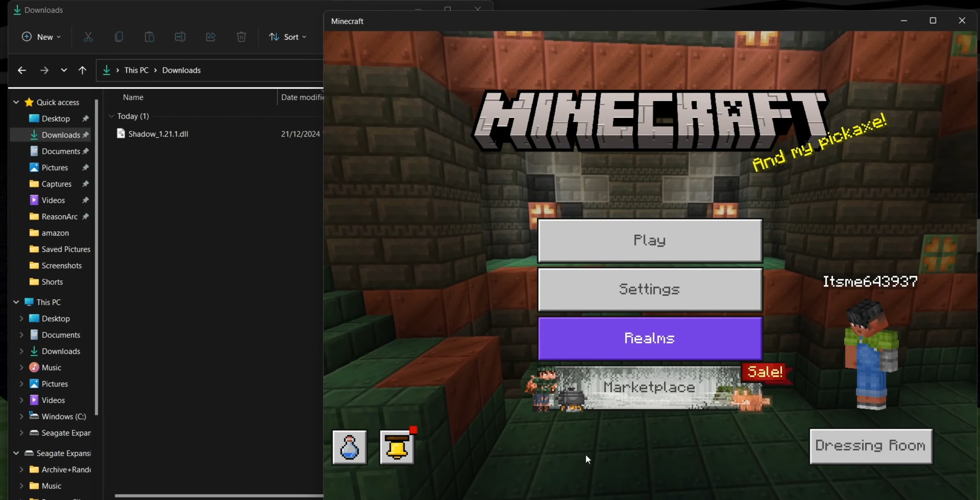The image size is (980, 500).
Task: Click the Shadow_1.21.1.dll file icon
Action: (x=121, y=134)
